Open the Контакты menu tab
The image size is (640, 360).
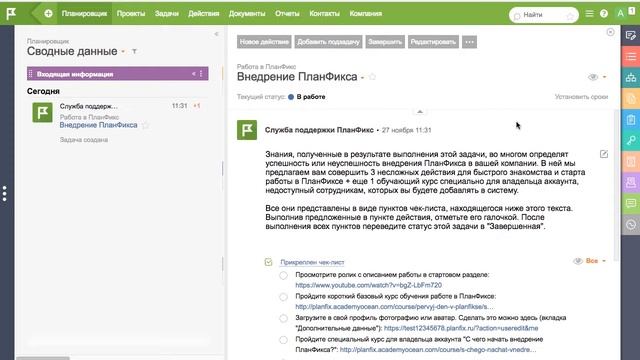click(324, 13)
